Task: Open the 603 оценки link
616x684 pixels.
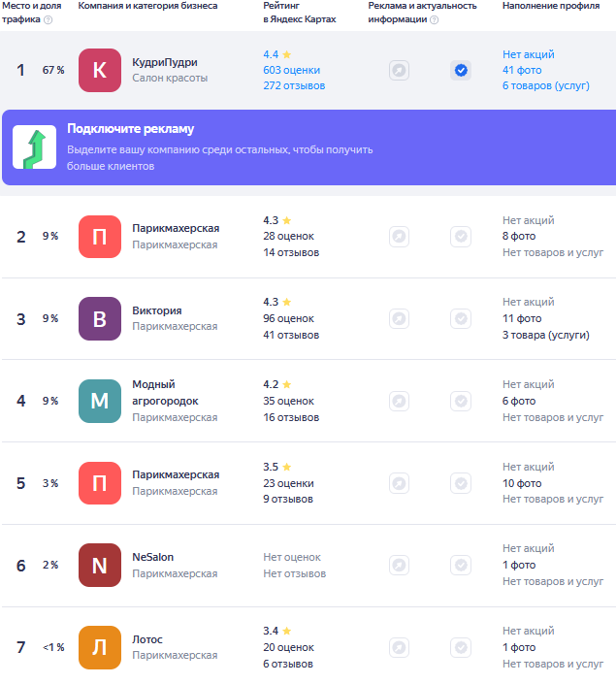Action: 291,70
